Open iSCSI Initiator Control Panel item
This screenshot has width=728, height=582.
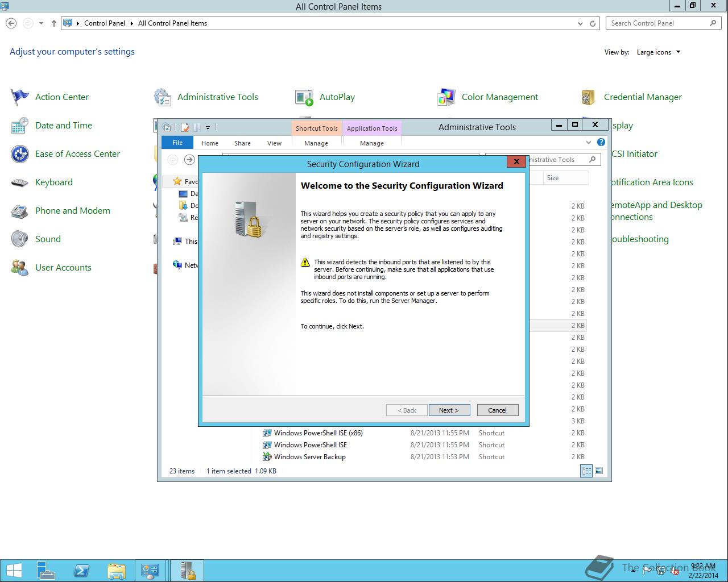tap(634, 154)
